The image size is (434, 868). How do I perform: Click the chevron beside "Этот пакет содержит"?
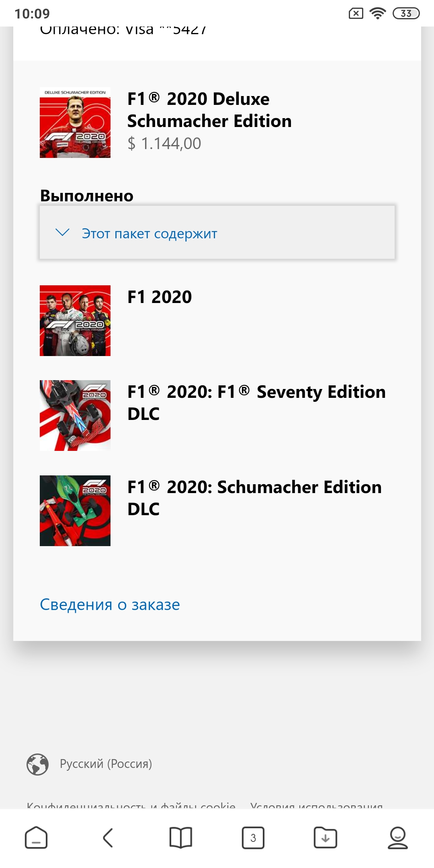[x=62, y=232]
